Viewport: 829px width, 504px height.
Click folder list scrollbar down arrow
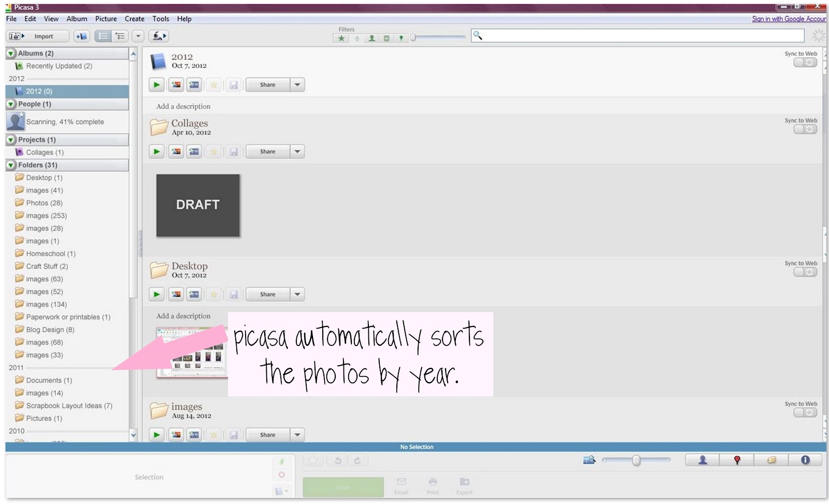pos(133,436)
